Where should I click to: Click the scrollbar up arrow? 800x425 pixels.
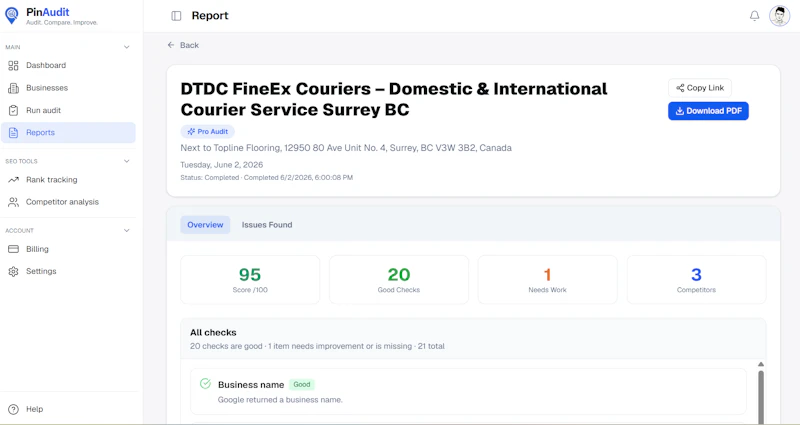click(x=761, y=364)
